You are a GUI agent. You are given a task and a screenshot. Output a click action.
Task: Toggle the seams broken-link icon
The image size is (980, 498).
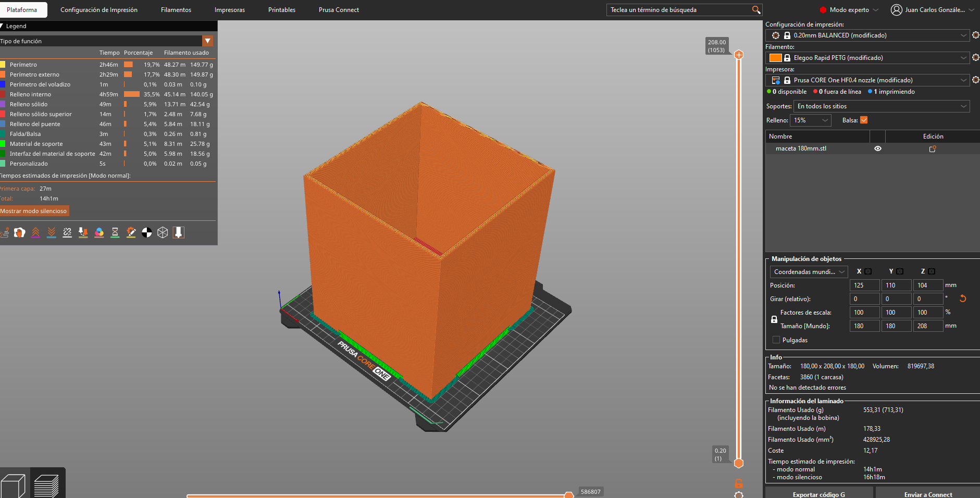point(67,232)
